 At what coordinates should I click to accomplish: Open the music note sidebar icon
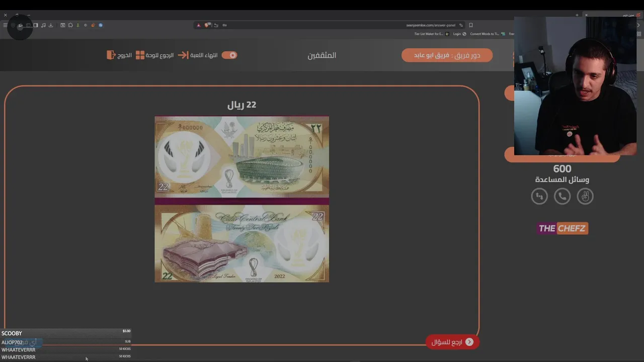coord(43,25)
